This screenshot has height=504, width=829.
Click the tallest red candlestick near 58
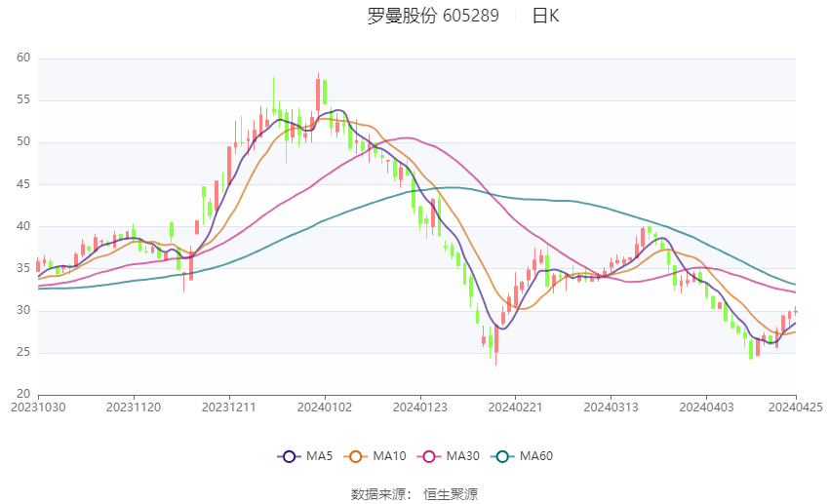[318, 93]
